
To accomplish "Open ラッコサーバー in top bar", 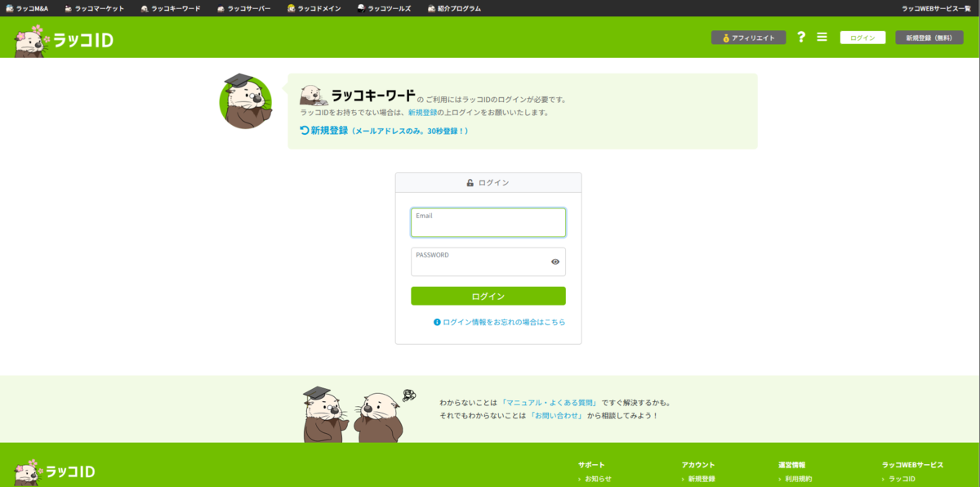I will [x=243, y=8].
